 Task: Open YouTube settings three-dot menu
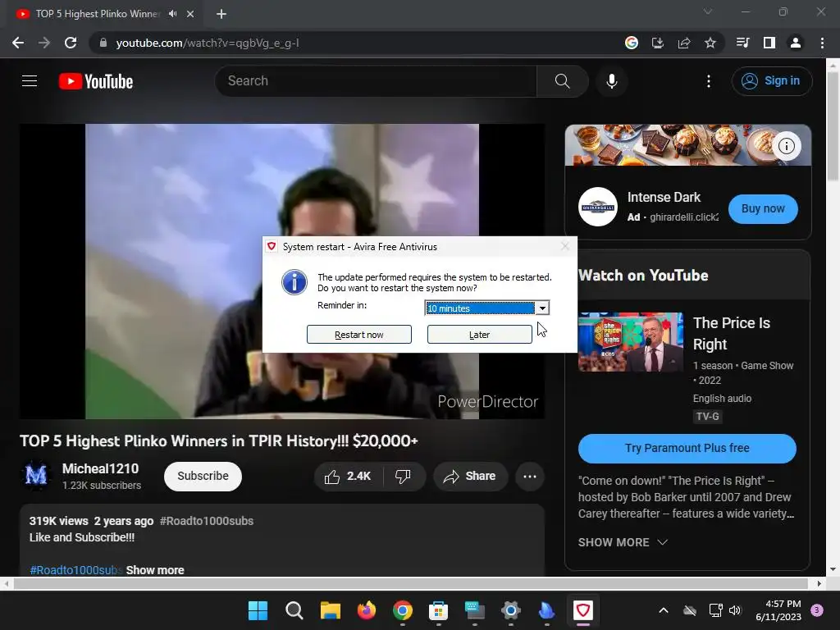(708, 81)
